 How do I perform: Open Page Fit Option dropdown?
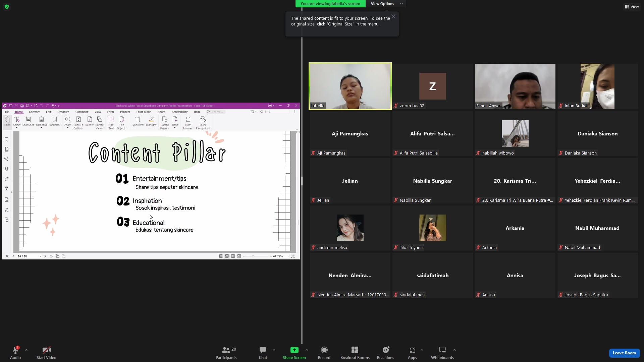pos(78,123)
